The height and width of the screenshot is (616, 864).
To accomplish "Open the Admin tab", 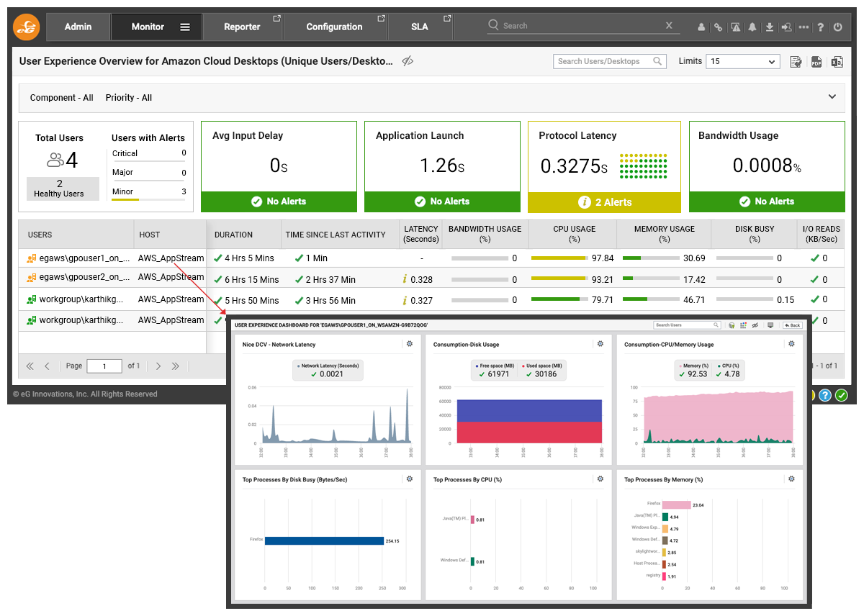I will (x=78, y=27).
